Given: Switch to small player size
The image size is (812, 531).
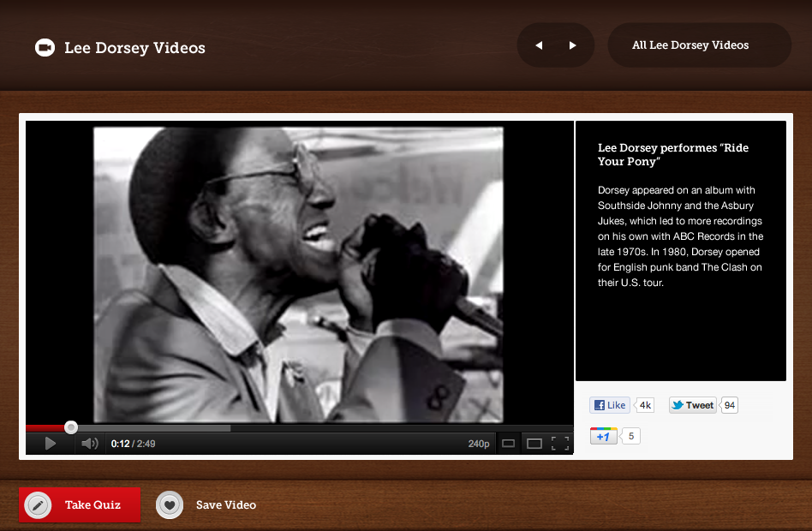Looking at the screenshot, I should (509, 444).
